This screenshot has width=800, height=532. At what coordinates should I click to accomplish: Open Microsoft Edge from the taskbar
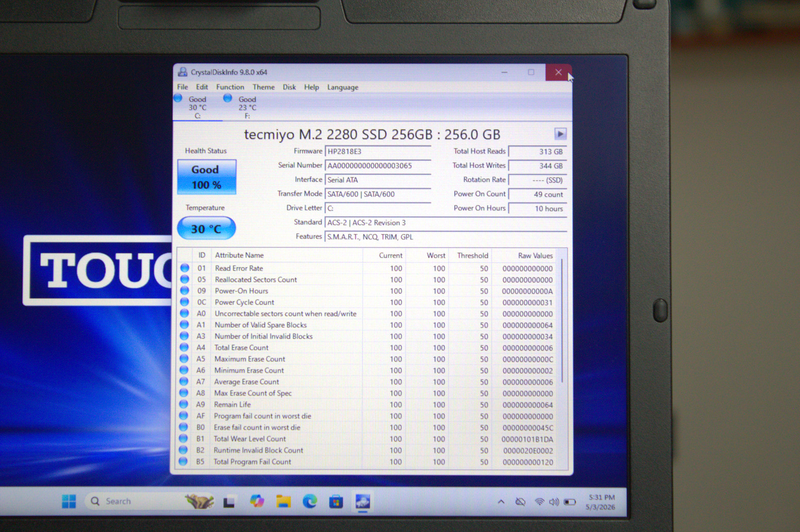[310, 501]
